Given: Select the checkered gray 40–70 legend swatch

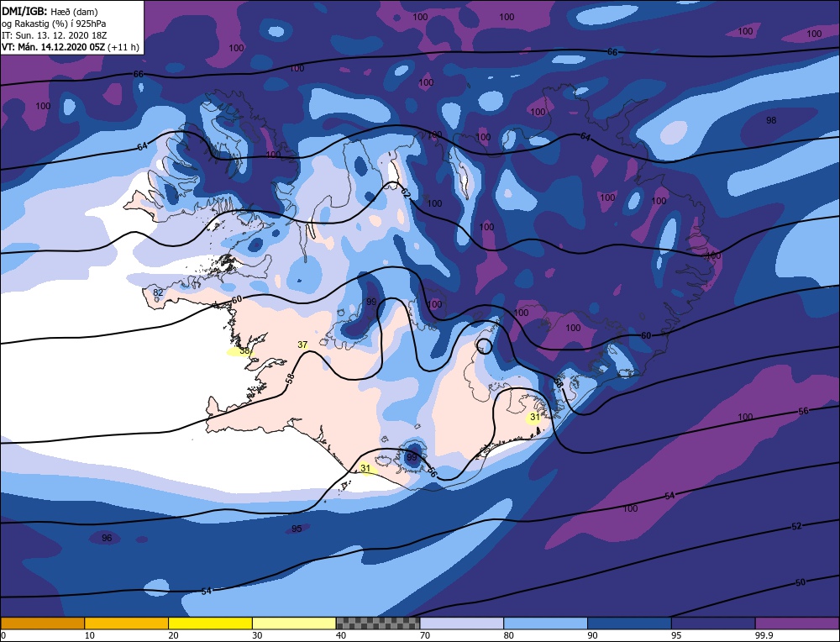Looking at the screenshot, I should coord(378,624).
